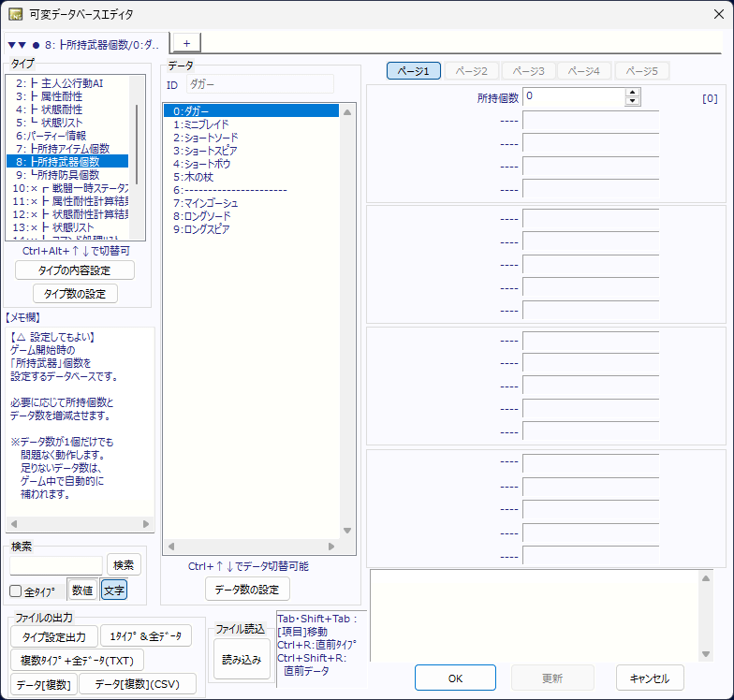
Task: Increase 所持個数 with the up spinner arrow
Action: 633,92
